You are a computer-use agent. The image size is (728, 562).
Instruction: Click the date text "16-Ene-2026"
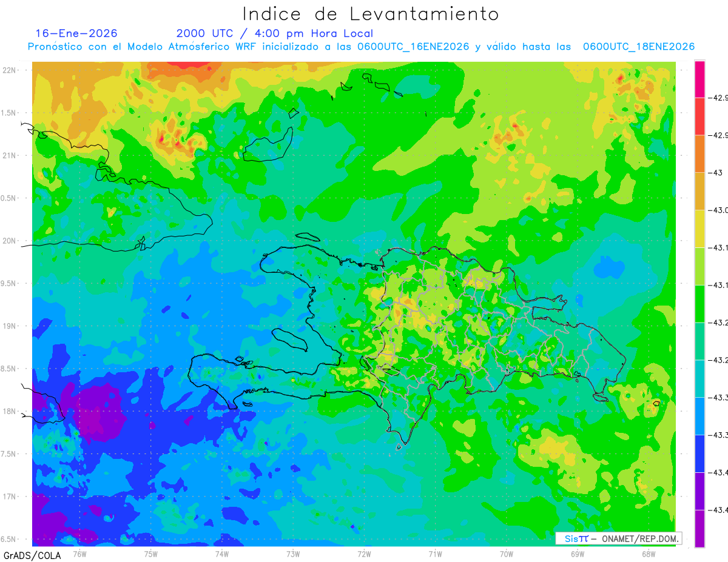click(x=76, y=33)
